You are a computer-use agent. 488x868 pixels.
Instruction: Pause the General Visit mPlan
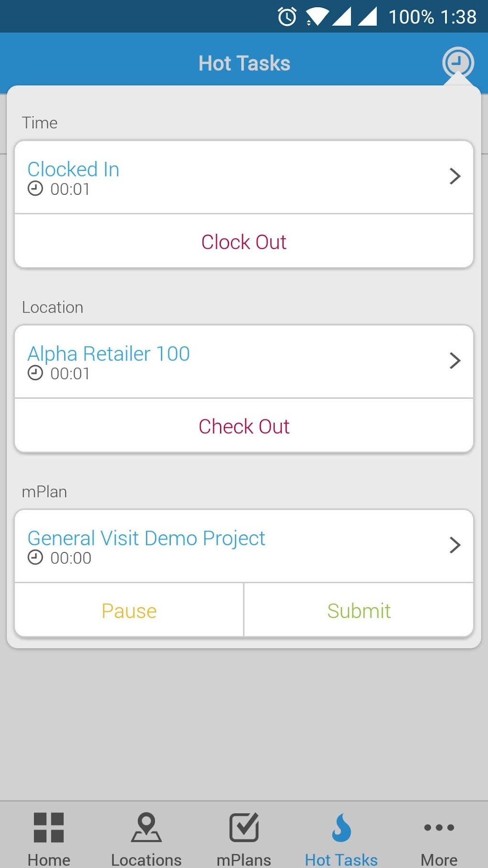(129, 610)
